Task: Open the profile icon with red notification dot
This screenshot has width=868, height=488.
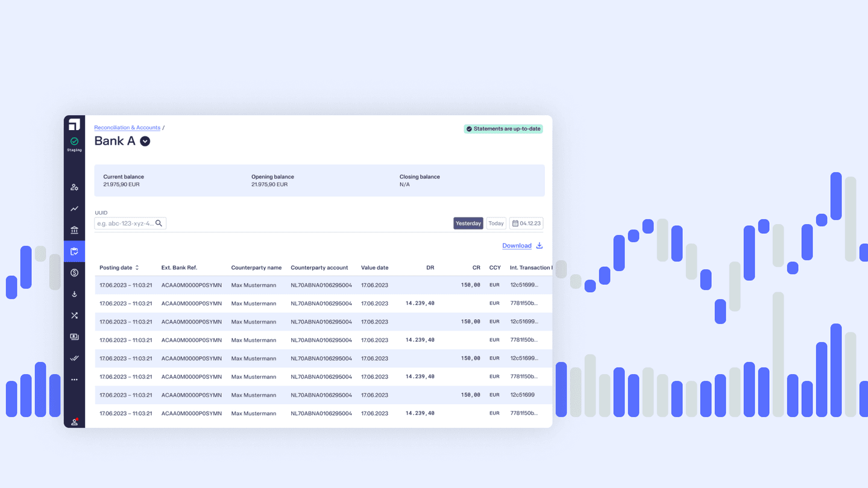Action: tap(74, 421)
